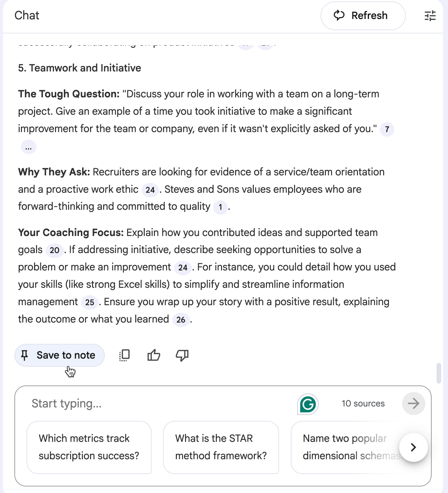Click the heading 5. Teamwork and Initiative
The height and width of the screenshot is (493, 448).
tap(80, 68)
